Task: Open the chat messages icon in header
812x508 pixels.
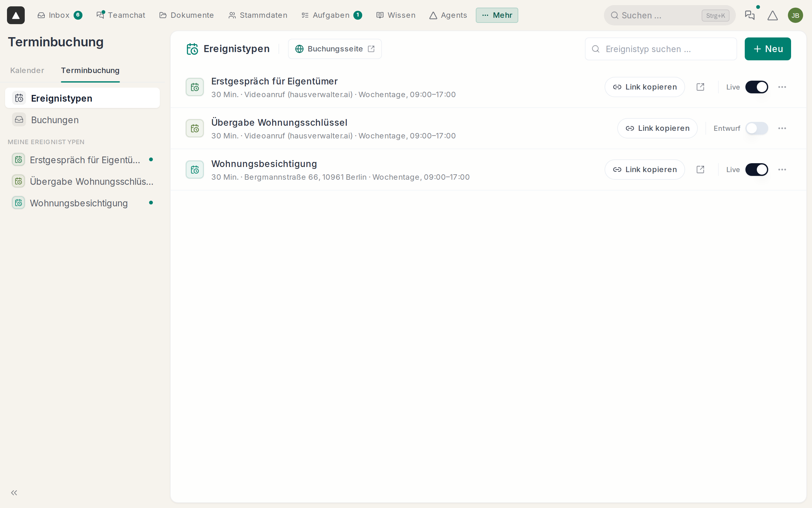Action: (x=749, y=15)
